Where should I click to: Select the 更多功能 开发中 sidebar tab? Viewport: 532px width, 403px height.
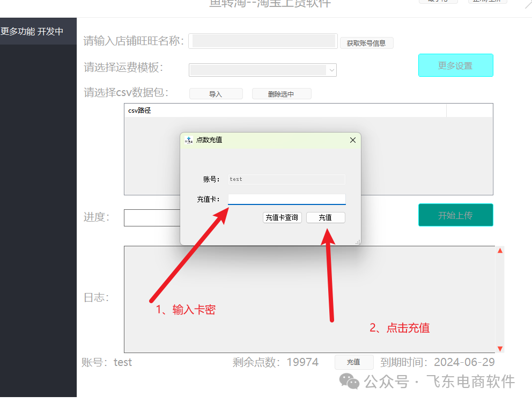click(38, 31)
